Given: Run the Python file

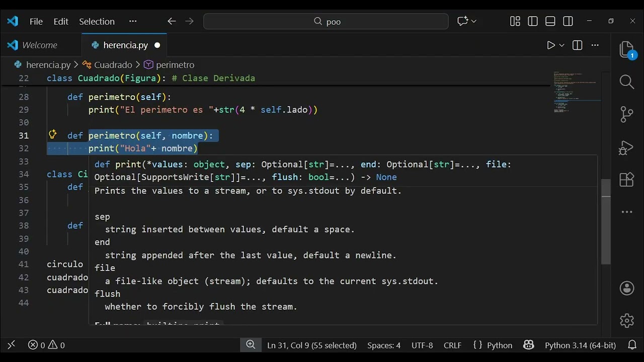Looking at the screenshot, I should click(551, 45).
